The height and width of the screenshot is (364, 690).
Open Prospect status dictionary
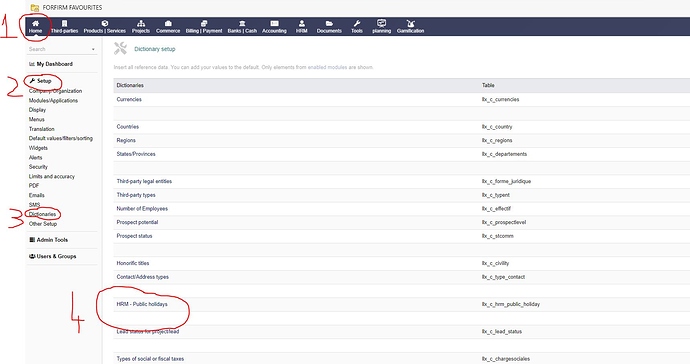pyautogui.click(x=134, y=236)
